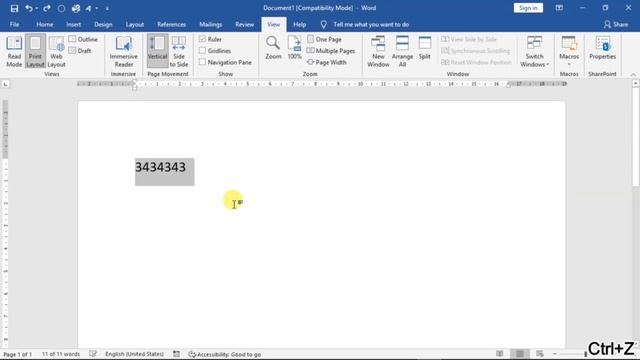Screen dimensions: 640x360
Task: Click the Save icon in quick access toolbar
Action: (14, 8)
